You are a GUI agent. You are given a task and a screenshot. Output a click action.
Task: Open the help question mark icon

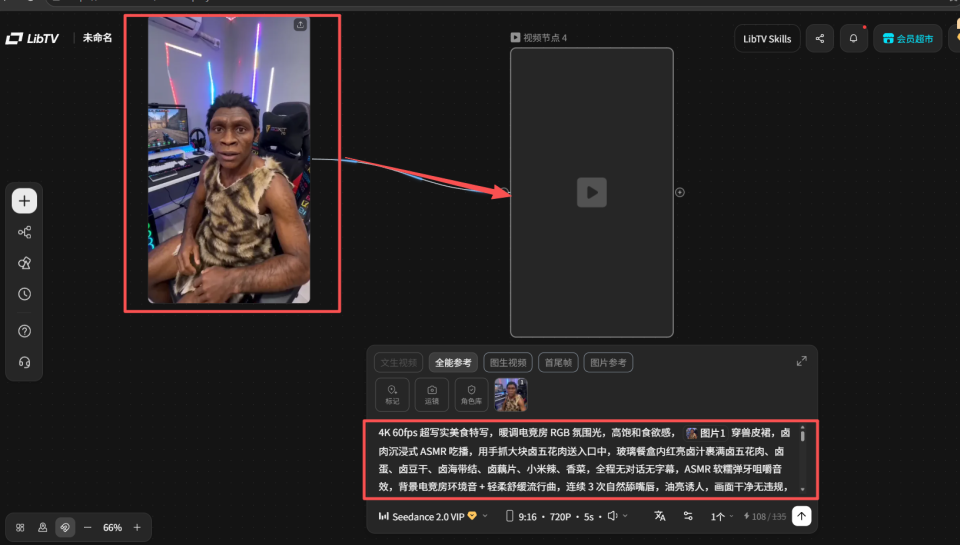[24, 331]
